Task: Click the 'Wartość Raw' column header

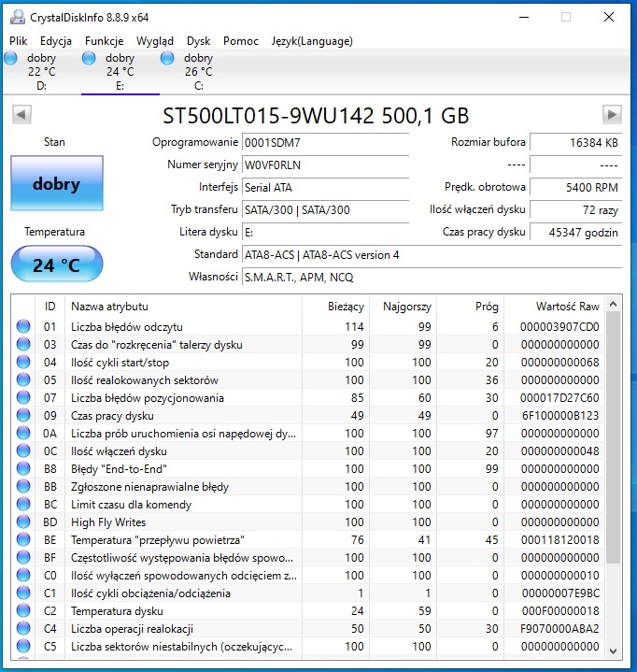Action: click(554, 307)
